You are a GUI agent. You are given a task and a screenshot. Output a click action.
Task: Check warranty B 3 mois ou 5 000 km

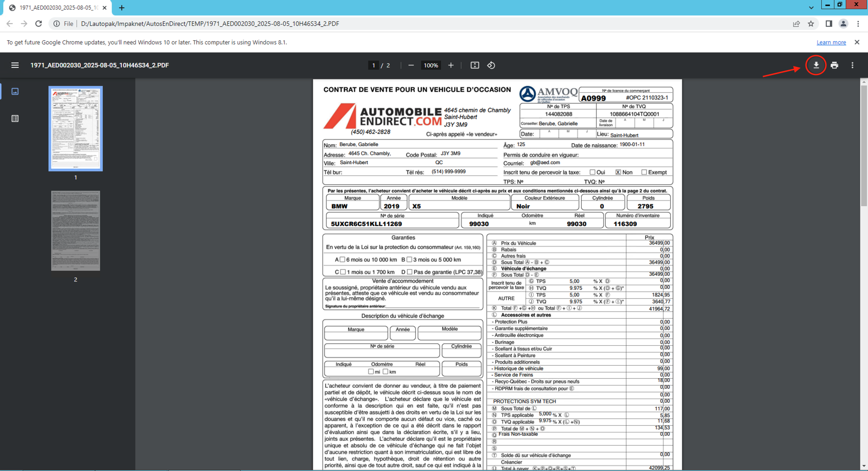(x=409, y=259)
